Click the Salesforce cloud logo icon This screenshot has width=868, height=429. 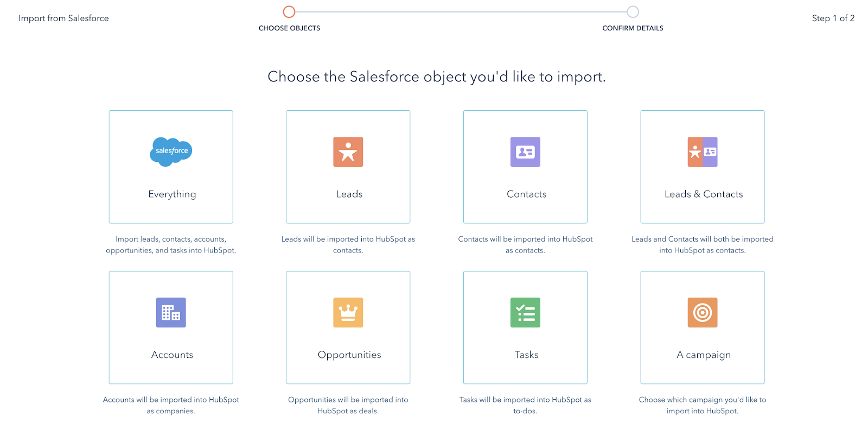pos(171,152)
